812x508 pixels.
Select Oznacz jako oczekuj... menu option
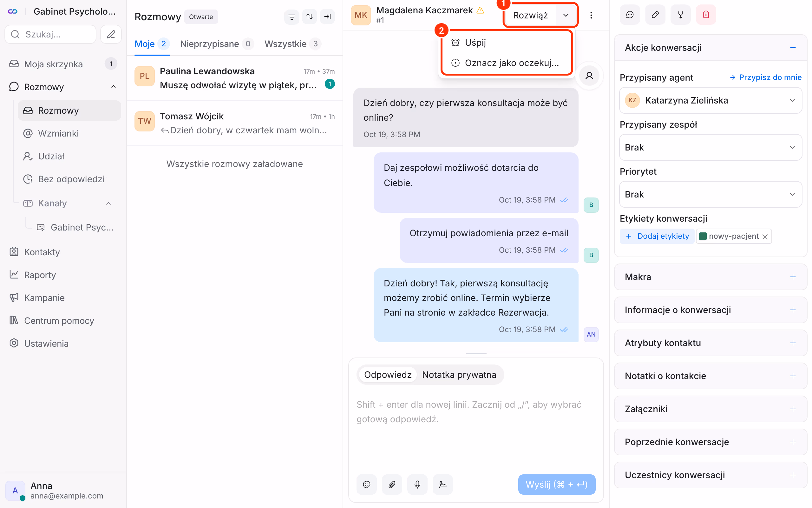[x=506, y=63]
